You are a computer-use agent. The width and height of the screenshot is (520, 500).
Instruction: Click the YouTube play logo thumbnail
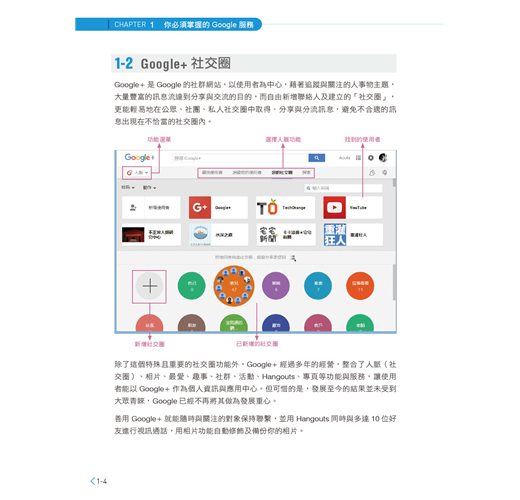tap(334, 207)
